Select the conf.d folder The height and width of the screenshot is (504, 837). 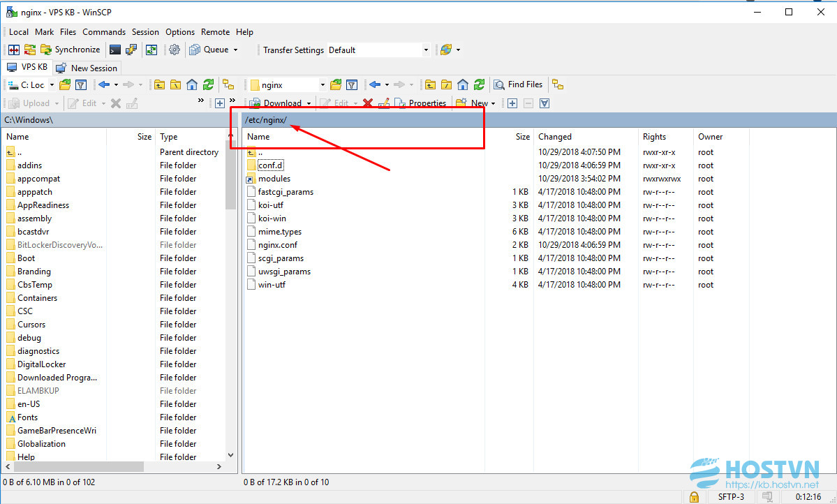tap(271, 165)
